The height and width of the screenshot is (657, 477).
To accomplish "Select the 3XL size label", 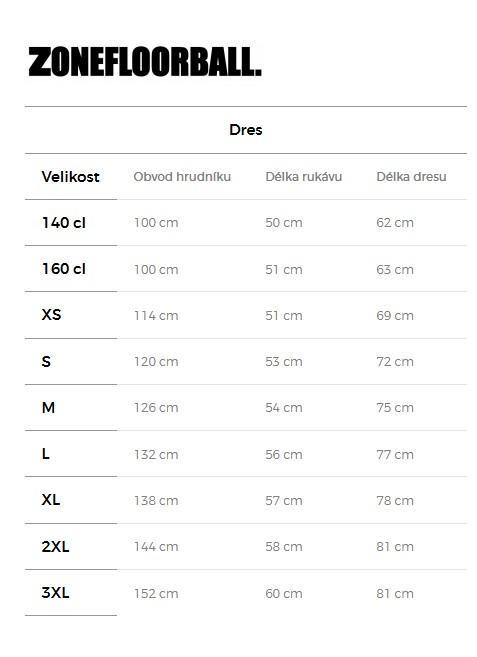I will pyautogui.click(x=55, y=593).
